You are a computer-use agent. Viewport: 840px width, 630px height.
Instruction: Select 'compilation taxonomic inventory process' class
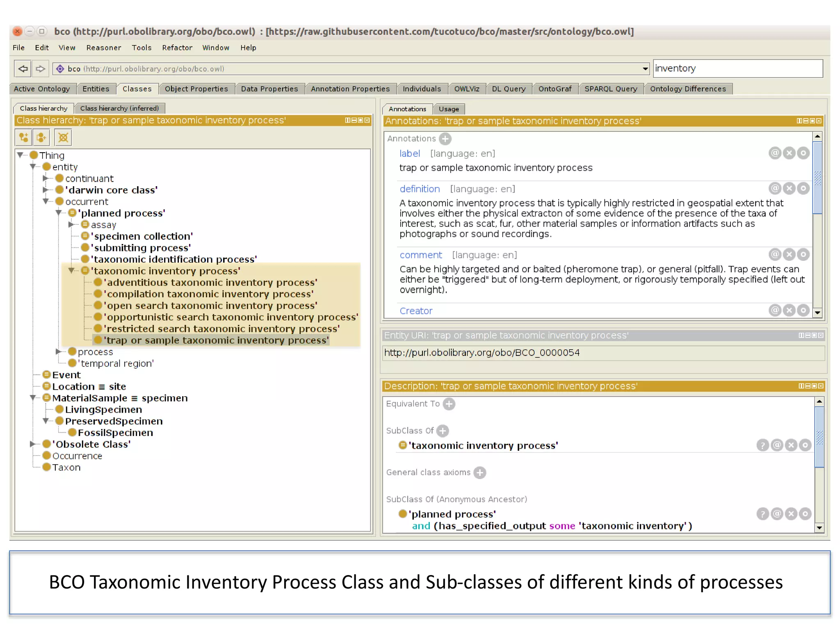click(x=208, y=294)
